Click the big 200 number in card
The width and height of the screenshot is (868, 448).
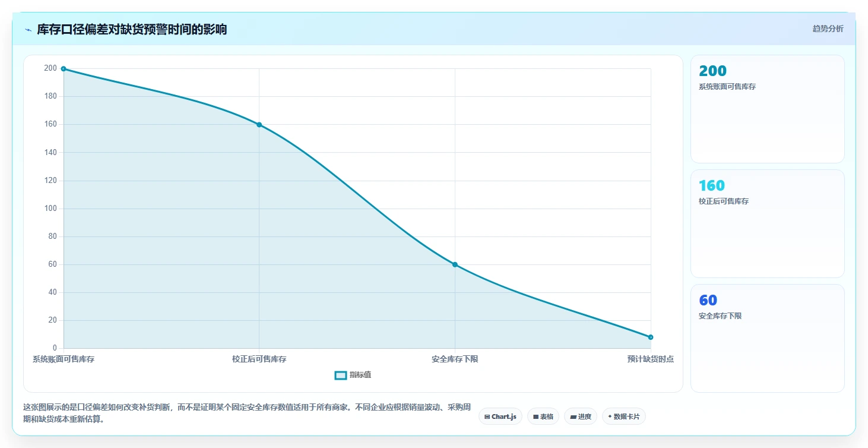click(x=712, y=71)
